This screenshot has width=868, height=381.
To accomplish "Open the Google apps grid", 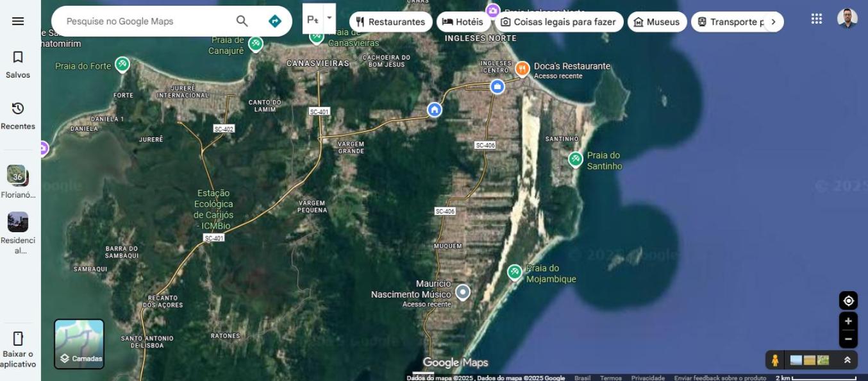I will coord(816,19).
